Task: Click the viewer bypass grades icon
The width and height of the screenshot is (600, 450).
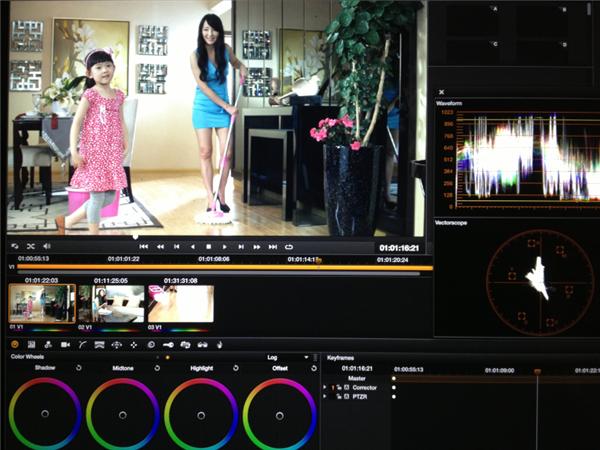Action: tap(15, 246)
